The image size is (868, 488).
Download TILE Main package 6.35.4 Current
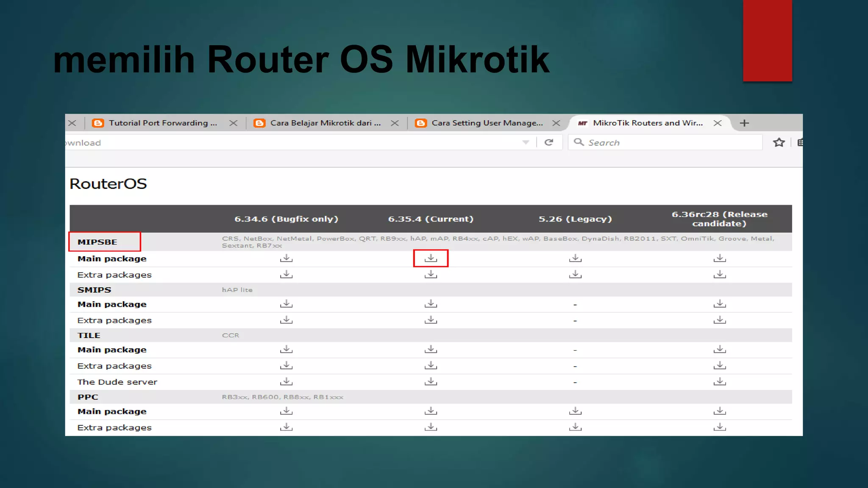(431, 349)
